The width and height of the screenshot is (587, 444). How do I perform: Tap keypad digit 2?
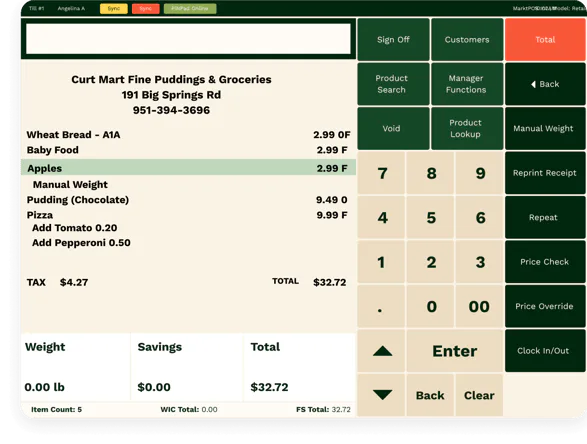[x=431, y=262]
